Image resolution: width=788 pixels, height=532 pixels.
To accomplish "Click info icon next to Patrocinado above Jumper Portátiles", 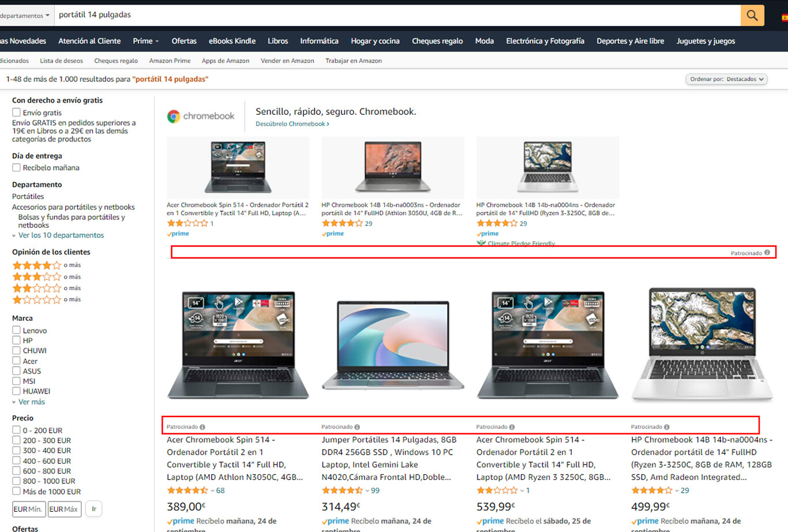I will 357,427.
